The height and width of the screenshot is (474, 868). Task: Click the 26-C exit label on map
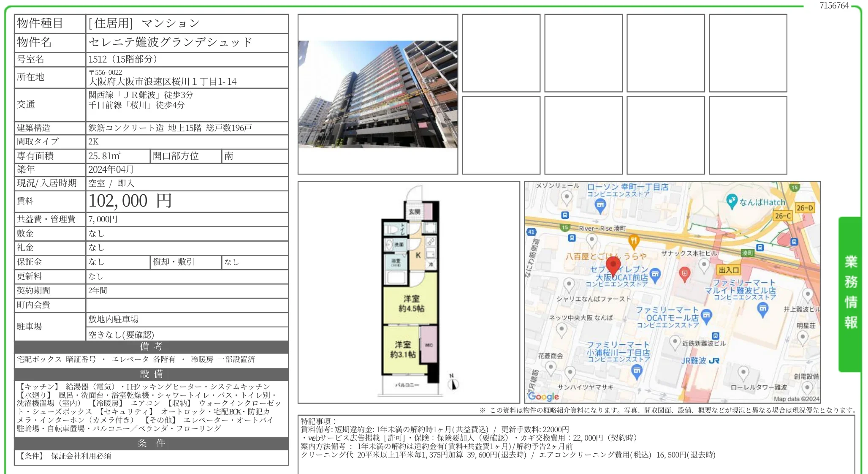tap(782, 216)
